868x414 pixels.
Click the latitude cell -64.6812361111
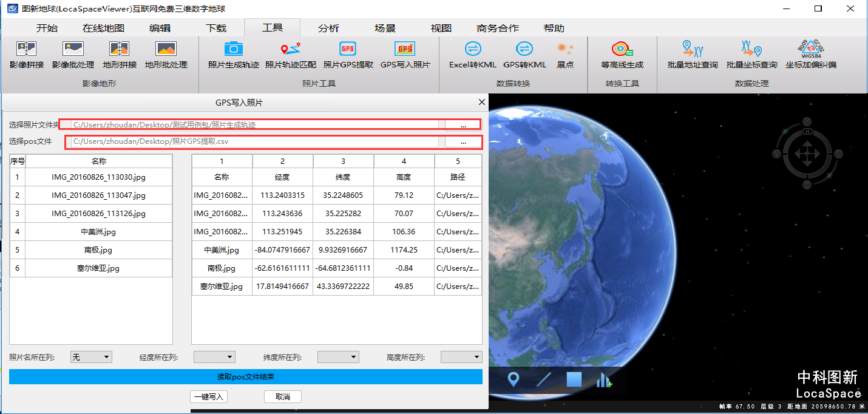coord(344,268)
